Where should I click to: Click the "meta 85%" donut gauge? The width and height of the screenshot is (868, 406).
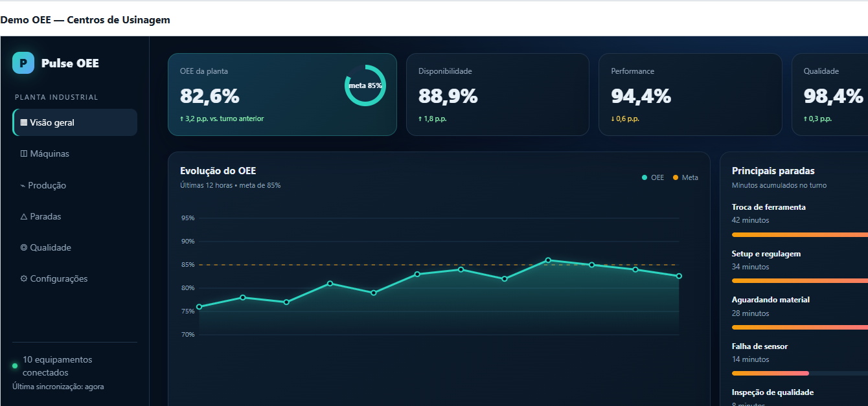point(365,85)
